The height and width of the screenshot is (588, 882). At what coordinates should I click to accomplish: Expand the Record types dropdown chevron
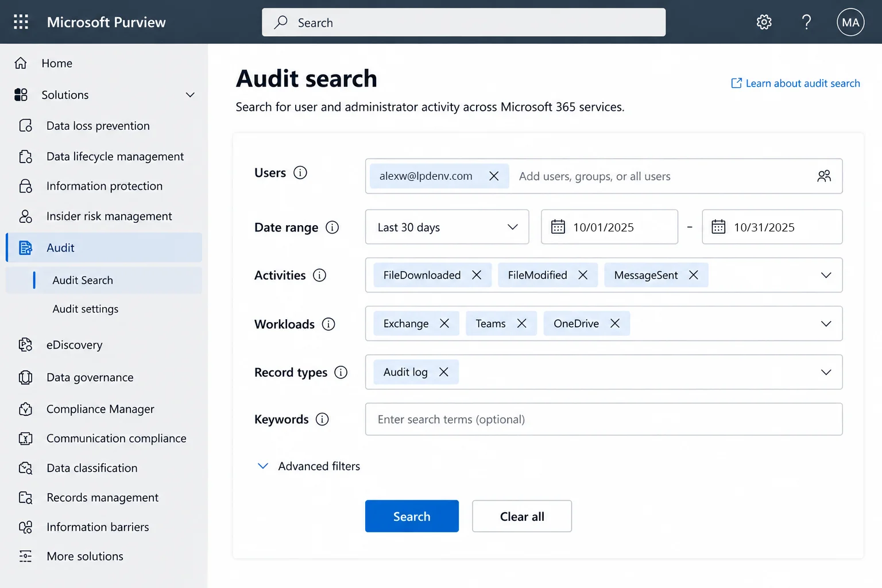point(826,372)
